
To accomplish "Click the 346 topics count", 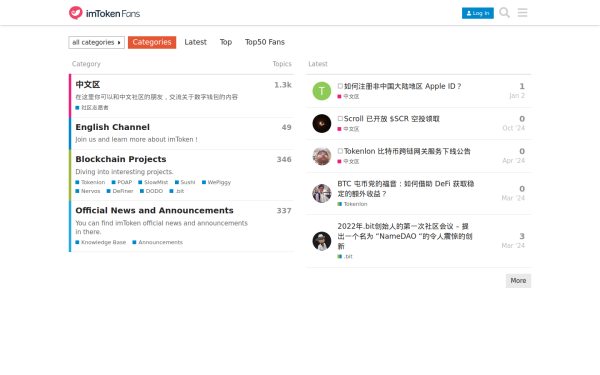I will pos(284,159).
